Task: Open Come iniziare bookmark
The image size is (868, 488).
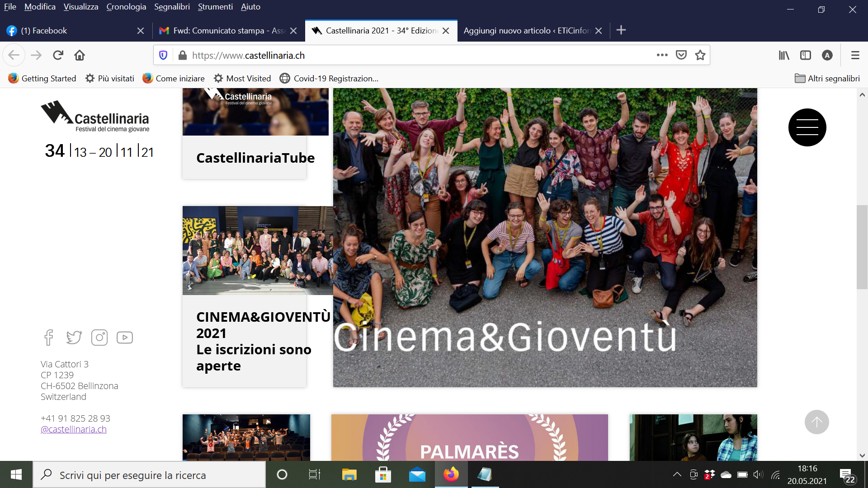Action: coord(174,78)
